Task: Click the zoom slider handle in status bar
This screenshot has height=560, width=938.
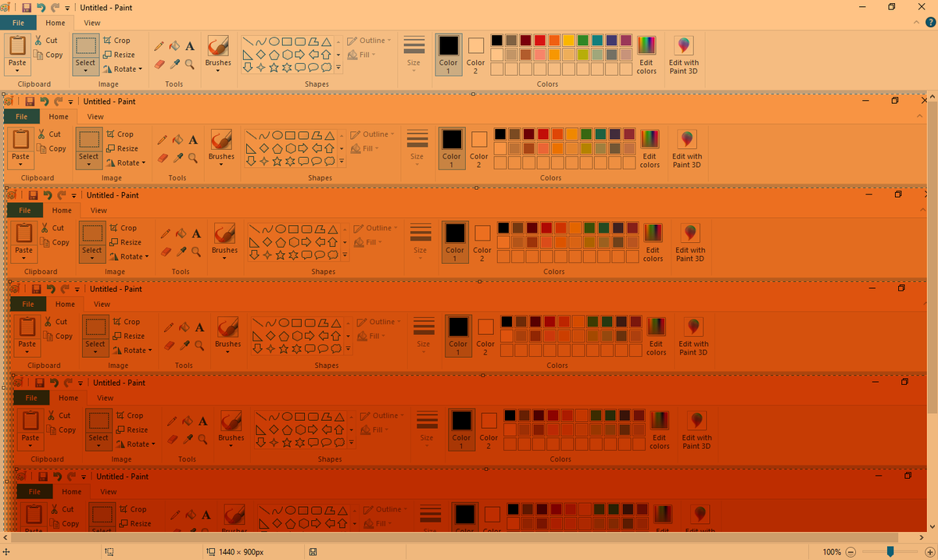Action: [x=890, y=551]
